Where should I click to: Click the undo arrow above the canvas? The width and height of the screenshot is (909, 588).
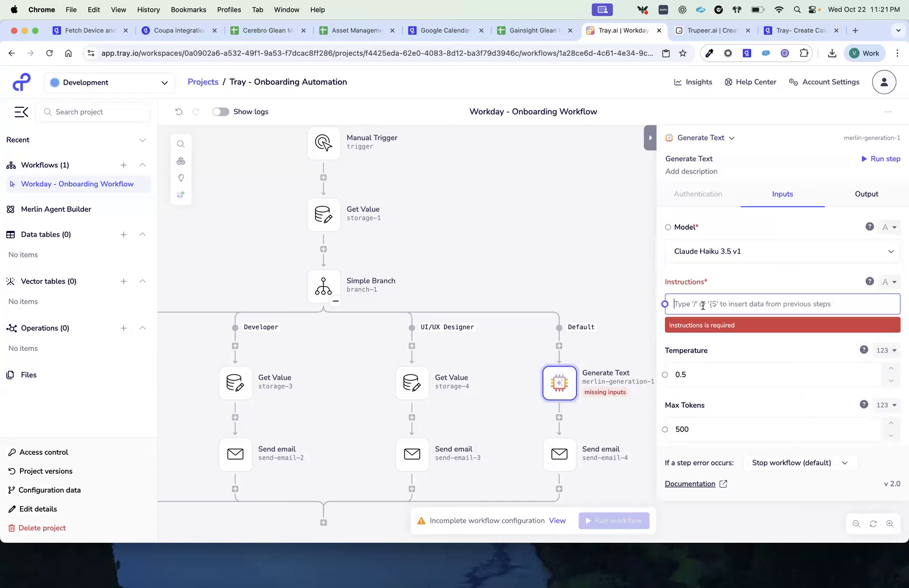click(179, 111)
